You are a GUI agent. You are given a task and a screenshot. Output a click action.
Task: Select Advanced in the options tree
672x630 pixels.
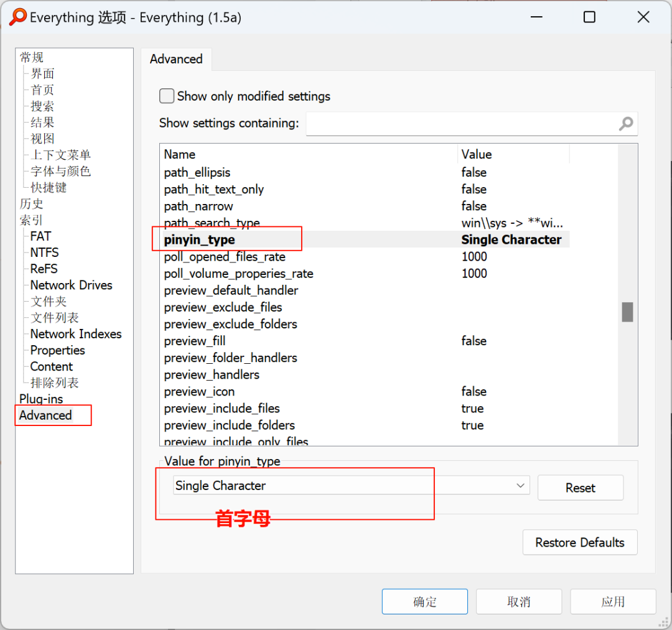tap(45, 415)
